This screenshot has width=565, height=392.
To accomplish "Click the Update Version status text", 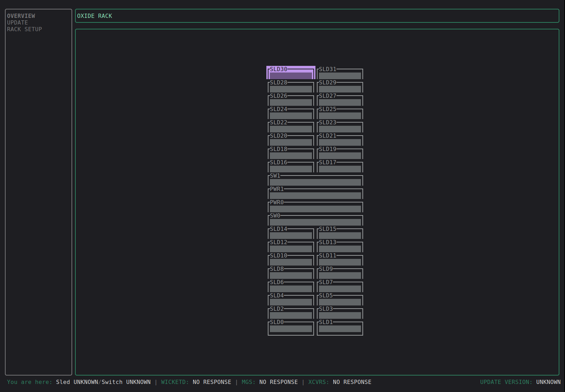I will click(520, 382).
